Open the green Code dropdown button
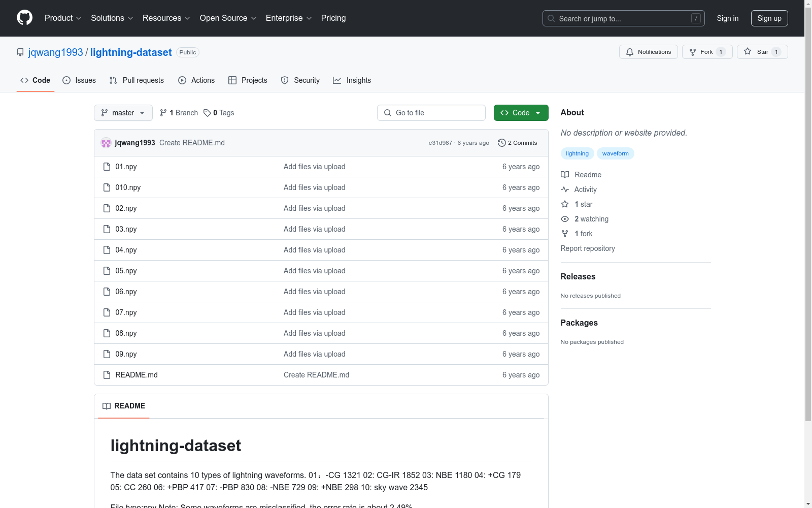812x508 pixels. 521,113
